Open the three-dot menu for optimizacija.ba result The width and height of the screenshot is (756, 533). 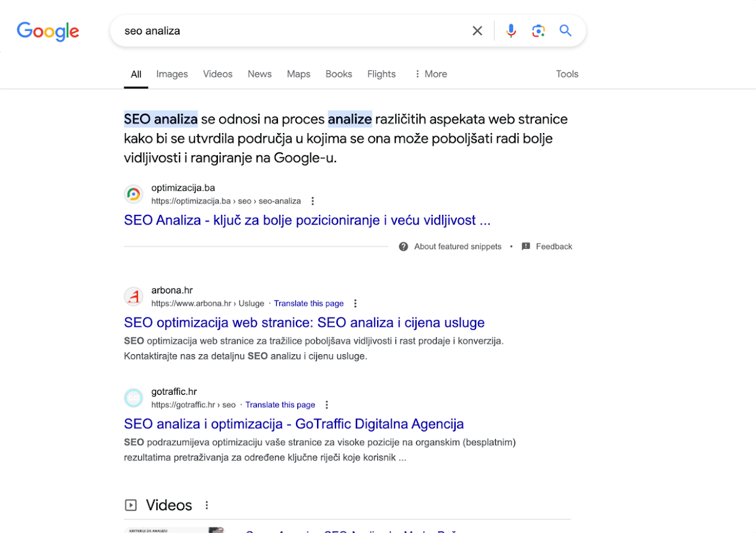click(313, 201)
